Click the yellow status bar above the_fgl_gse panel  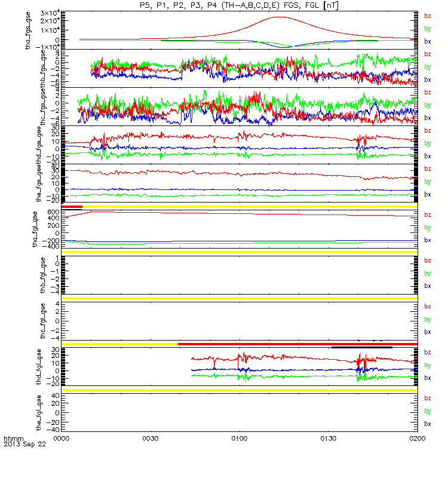coord(240,390)
